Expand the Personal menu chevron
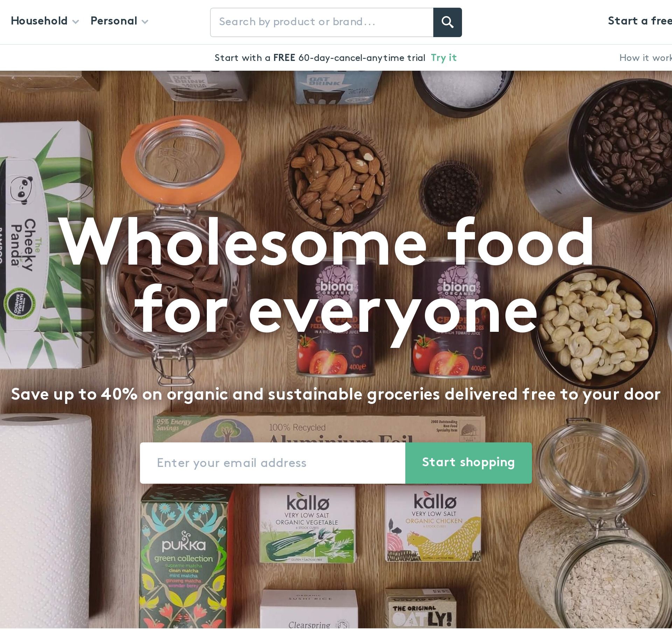The image size is (672, 630). (145, 22)
